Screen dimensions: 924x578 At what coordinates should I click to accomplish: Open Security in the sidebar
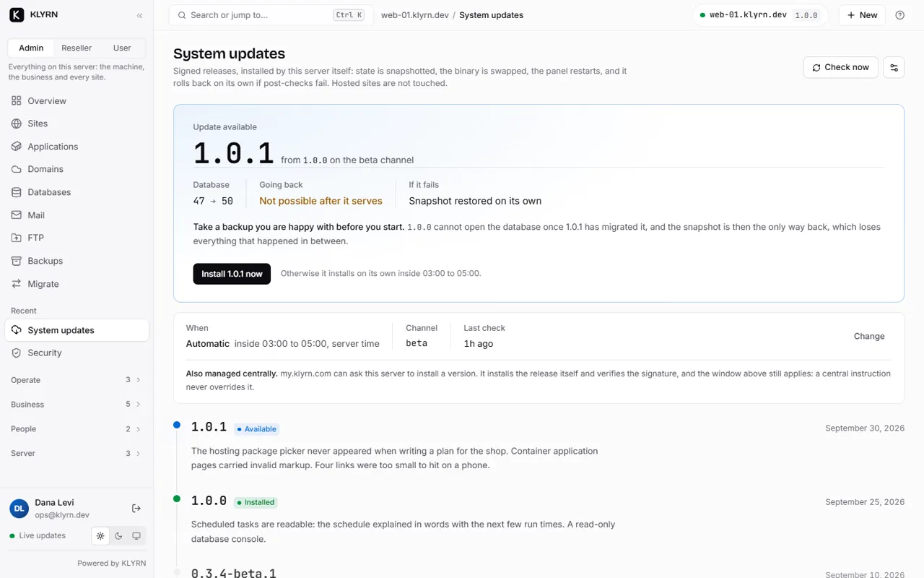point(77,353)
